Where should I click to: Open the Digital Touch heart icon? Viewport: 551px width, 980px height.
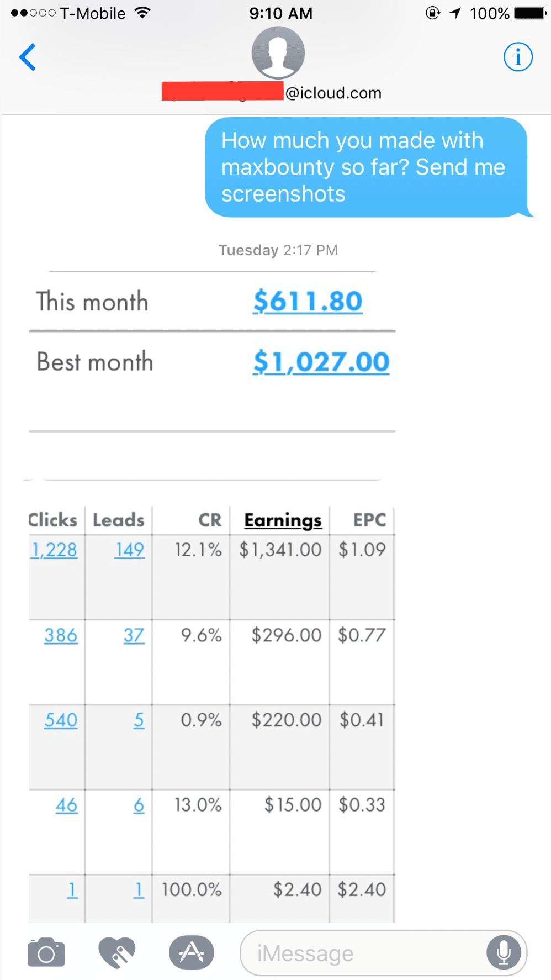[116, 953]
